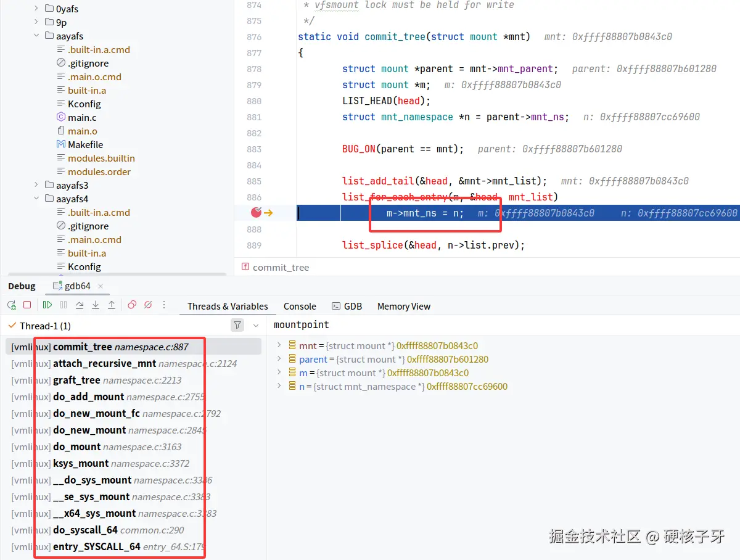Open Makefile in the aayafs folder

[86, 144]
